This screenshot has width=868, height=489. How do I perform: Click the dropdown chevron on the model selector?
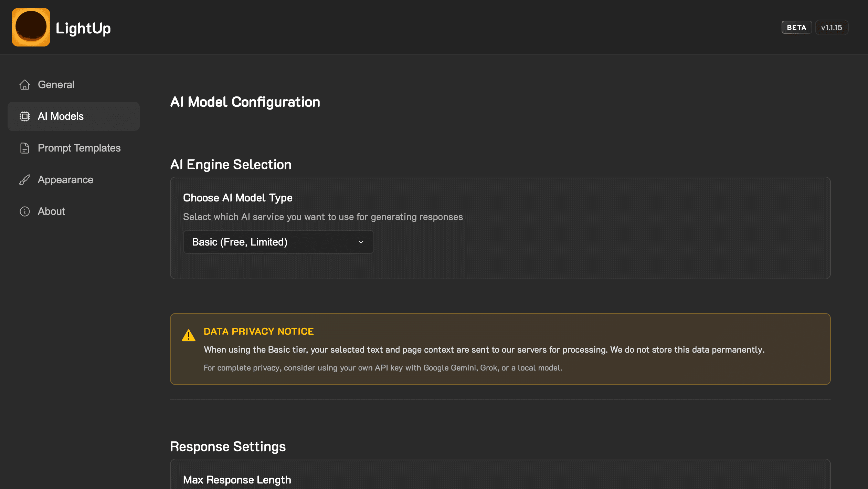tap(361, 242)
